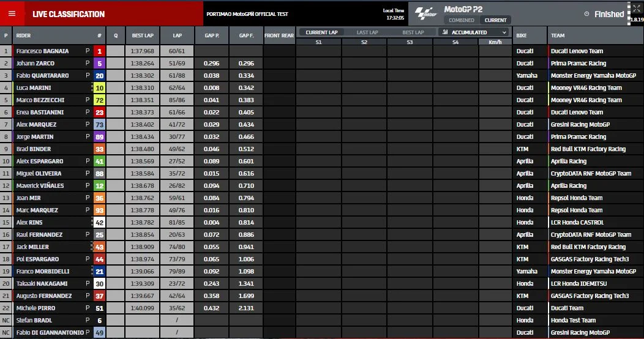Viewport: 644px width, 339px height.
Task: Select rider Francesco BAGNAIA
Action: tap(42, 51)
